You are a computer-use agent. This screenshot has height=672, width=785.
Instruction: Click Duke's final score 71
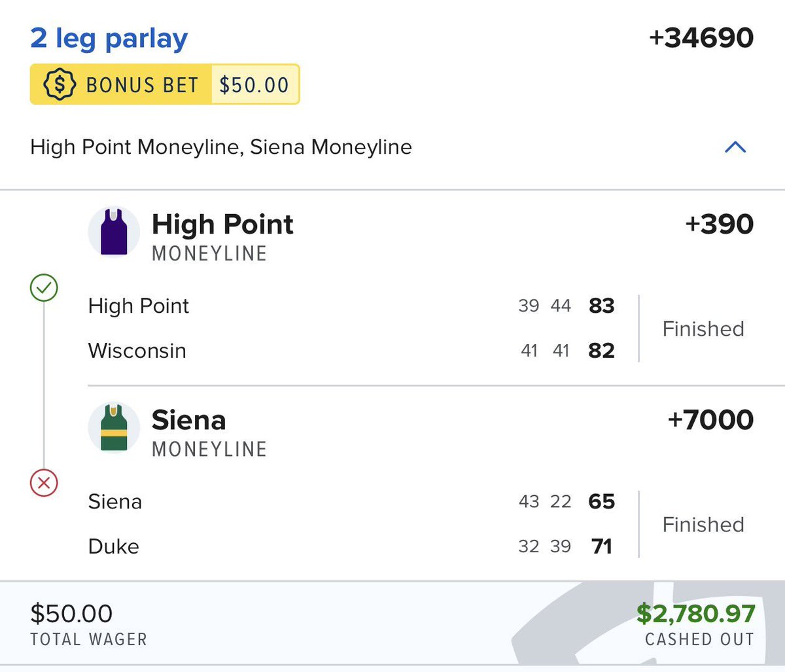click(601, 546)
